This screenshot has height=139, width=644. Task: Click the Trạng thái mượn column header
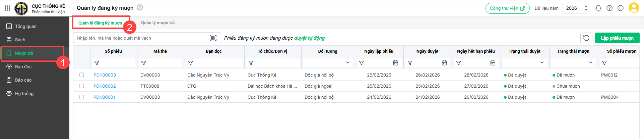tap(573, 51)
